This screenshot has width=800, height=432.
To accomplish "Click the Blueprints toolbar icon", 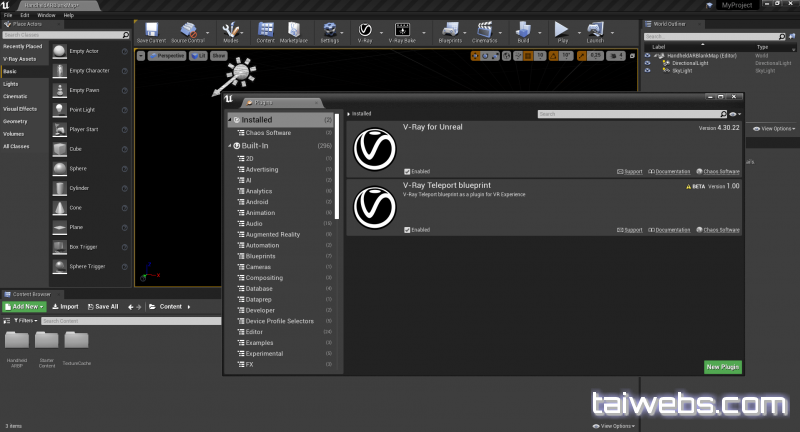I will click(451, 31).
